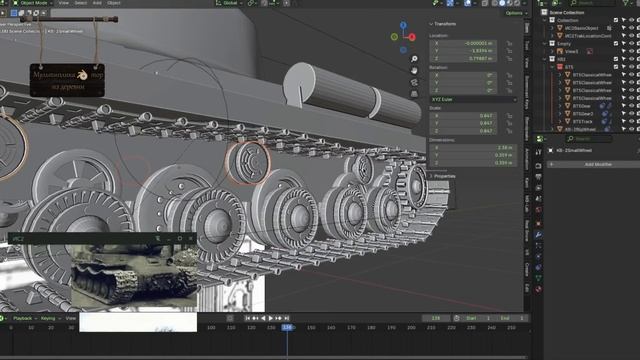Hide BTSGear with its eye icon
Screen dimensions: 640x360
tap(631, 106)
